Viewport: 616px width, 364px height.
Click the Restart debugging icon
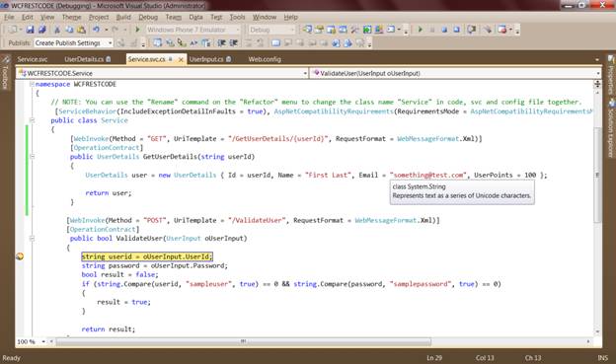456,30
